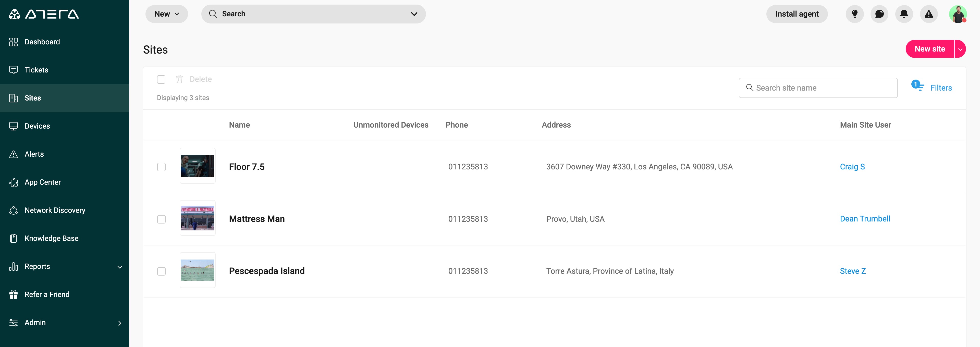The width and height of the screenshot is (980, 347).
Task: Open the chat bubble icon
Action: [x=879, y=14]
